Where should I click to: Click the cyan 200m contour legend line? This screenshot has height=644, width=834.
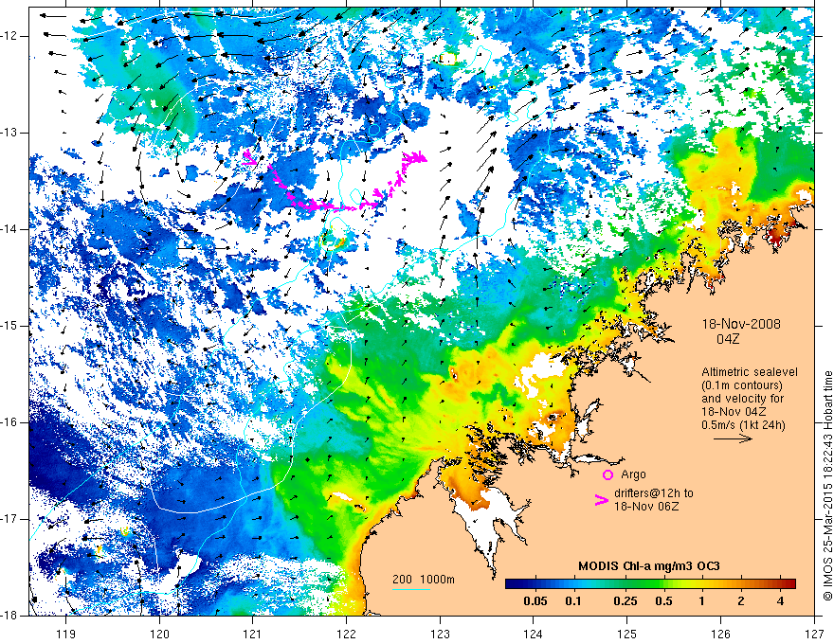pyautogui.click(x=411, y=589)
